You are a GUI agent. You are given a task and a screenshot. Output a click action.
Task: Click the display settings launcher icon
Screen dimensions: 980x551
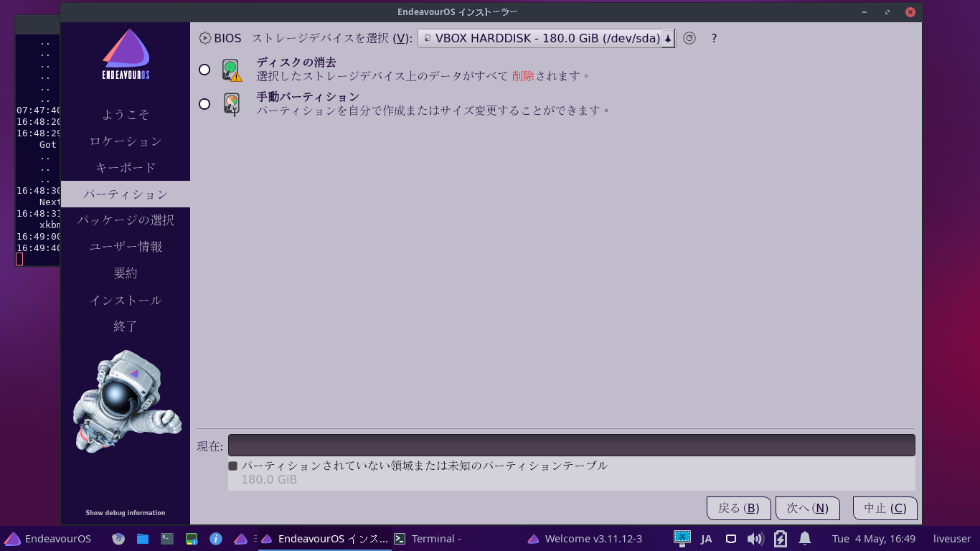tap(192, 539)
